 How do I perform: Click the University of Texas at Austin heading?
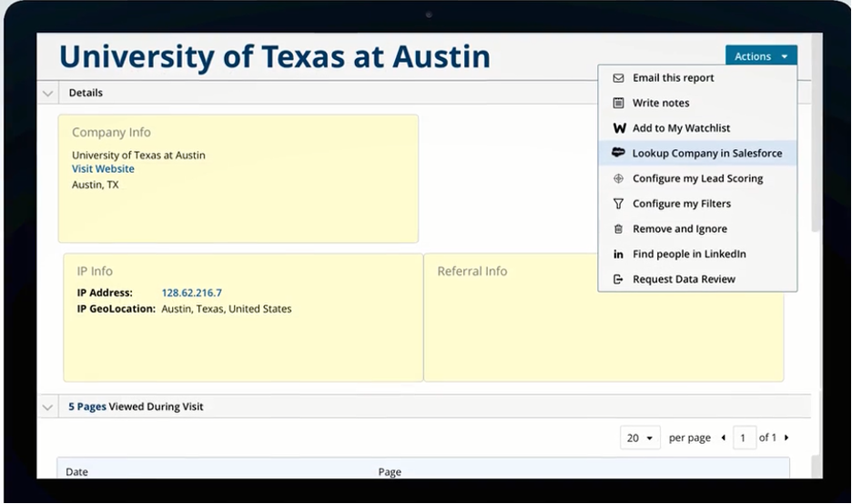[x=275, y=56]
